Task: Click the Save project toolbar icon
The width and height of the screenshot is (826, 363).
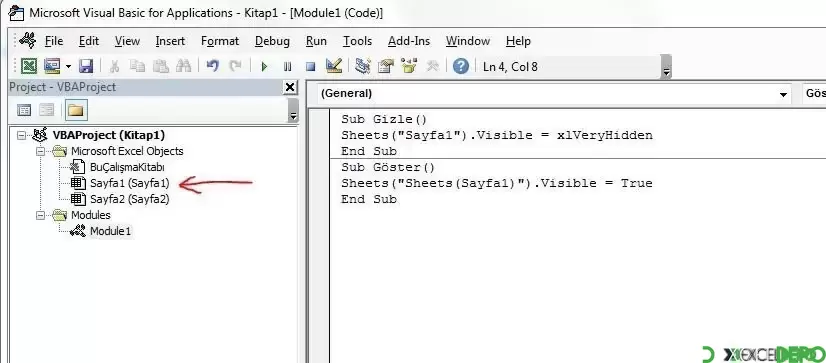Action: (86, 66)
